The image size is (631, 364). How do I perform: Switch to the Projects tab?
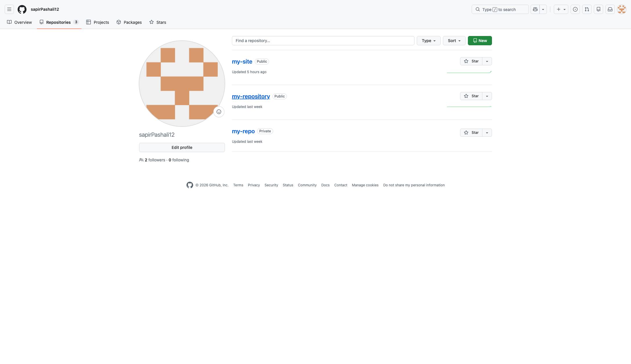pyautogui.click(x=98, y=22)
